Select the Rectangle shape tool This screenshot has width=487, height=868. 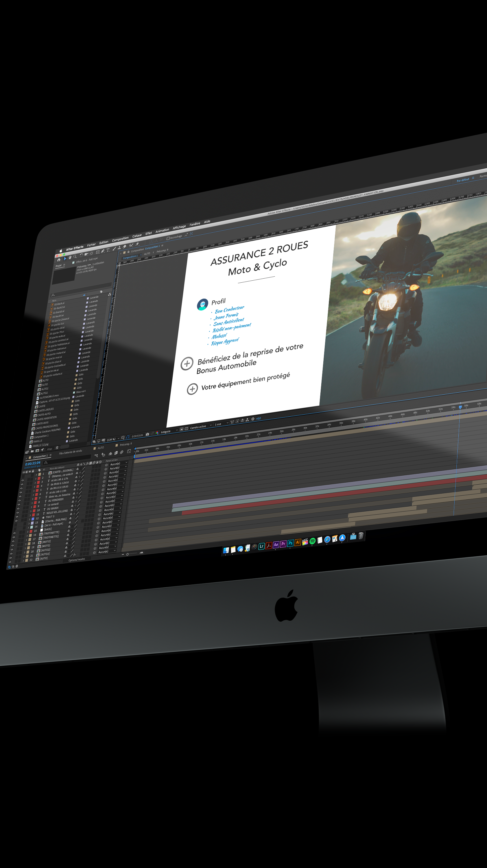tap(98, 252)
